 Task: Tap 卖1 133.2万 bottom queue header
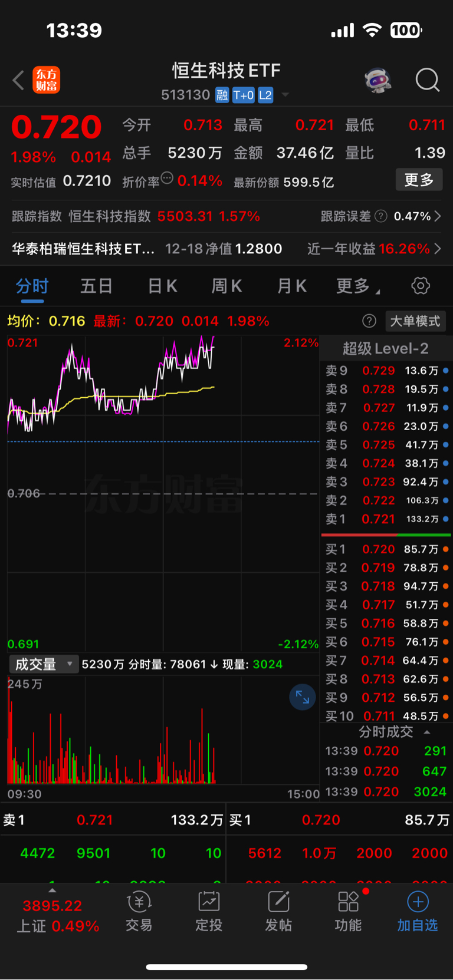pyautogui.click(x=113, y=820)
